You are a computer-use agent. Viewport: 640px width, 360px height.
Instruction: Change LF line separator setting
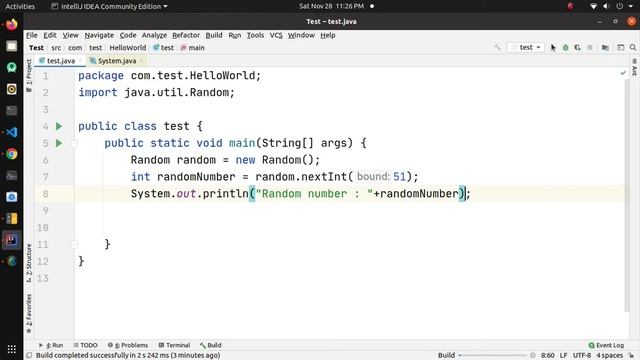[x=564, y=356]
